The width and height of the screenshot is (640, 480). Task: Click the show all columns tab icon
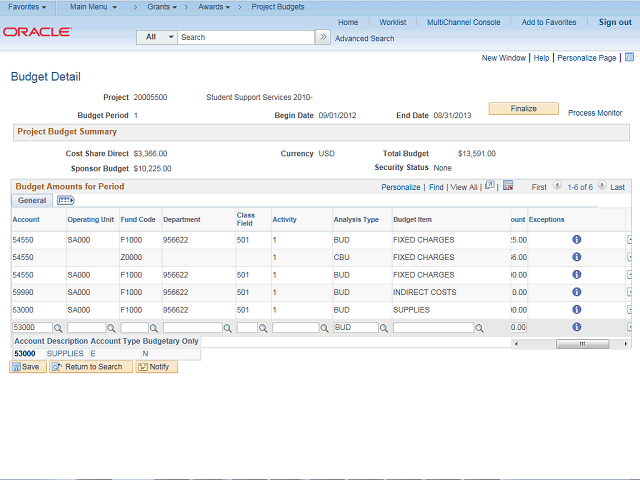click(x=65, y=200)
